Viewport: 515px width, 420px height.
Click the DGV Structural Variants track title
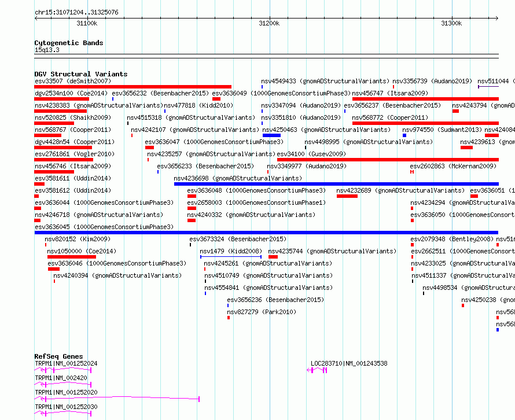(81, 74)
